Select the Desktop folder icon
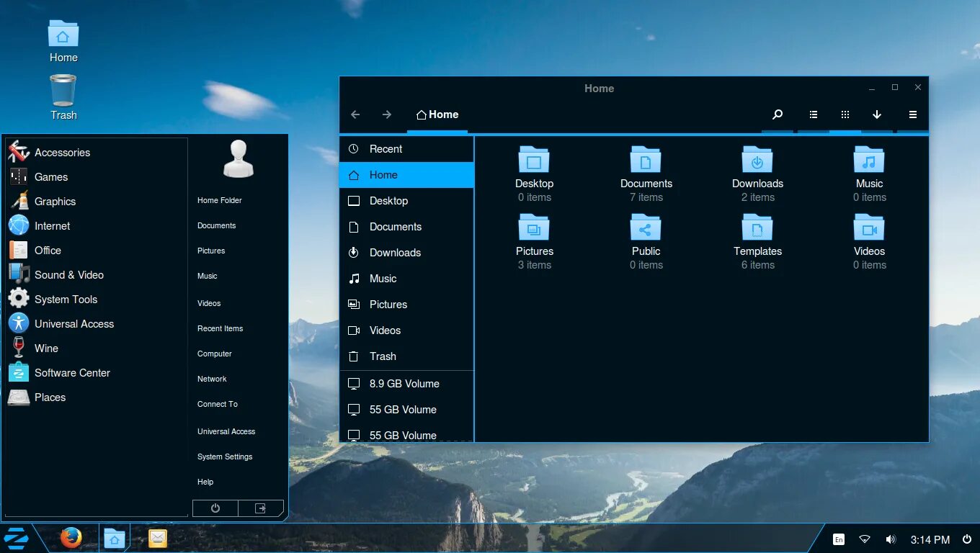The width and height of the screenshot is (980, 553). (x=534, y=160)
